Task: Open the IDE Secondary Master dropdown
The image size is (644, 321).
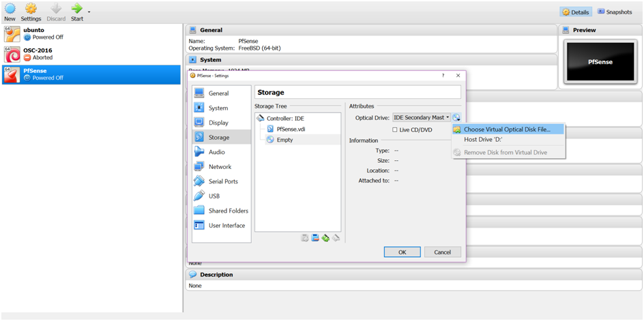Action: (422, 118)
